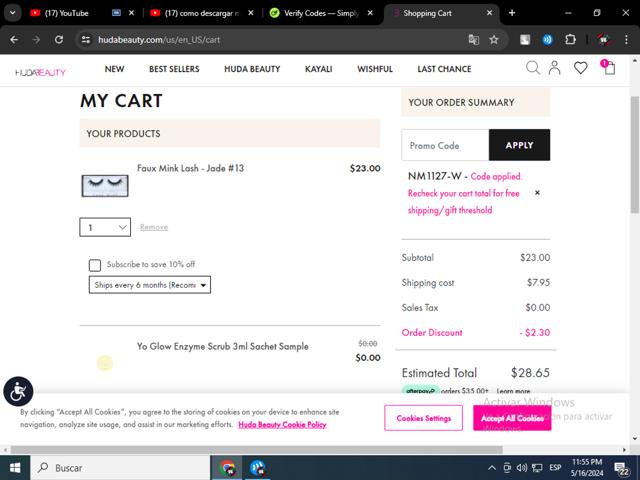Screen dimensions: 640x480
Task: Click the browser address bar URL
Action: 159,40
